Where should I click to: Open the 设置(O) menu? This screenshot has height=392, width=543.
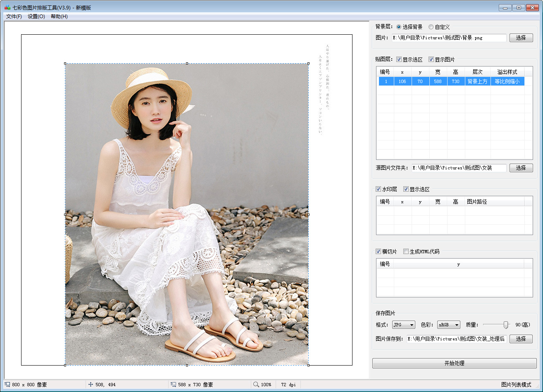(36, 17)
